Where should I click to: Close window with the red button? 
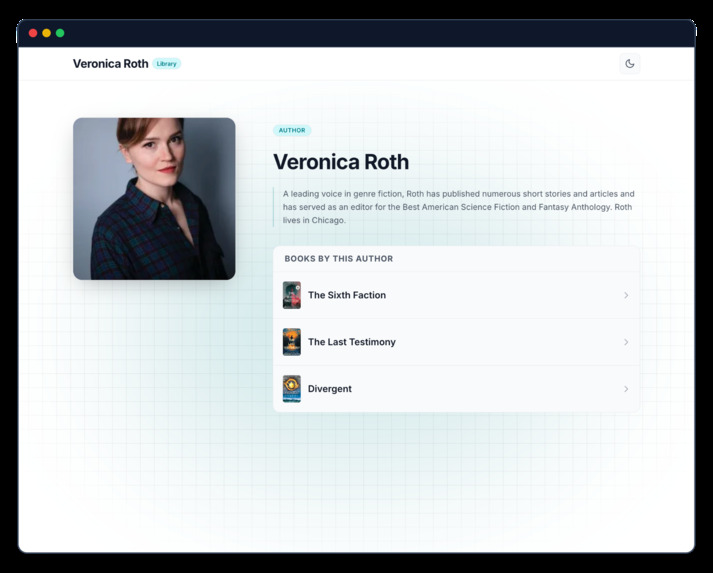[x=33, y=33]
